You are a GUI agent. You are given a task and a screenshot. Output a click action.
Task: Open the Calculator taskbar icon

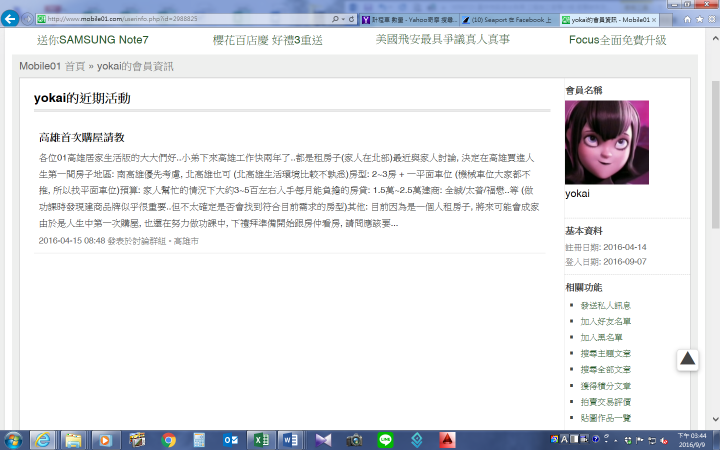tap(199, 440)
